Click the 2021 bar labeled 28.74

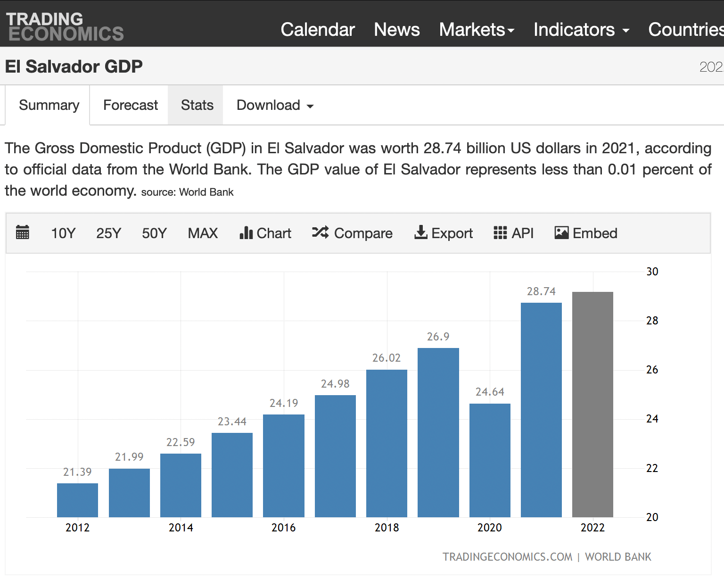541,410
